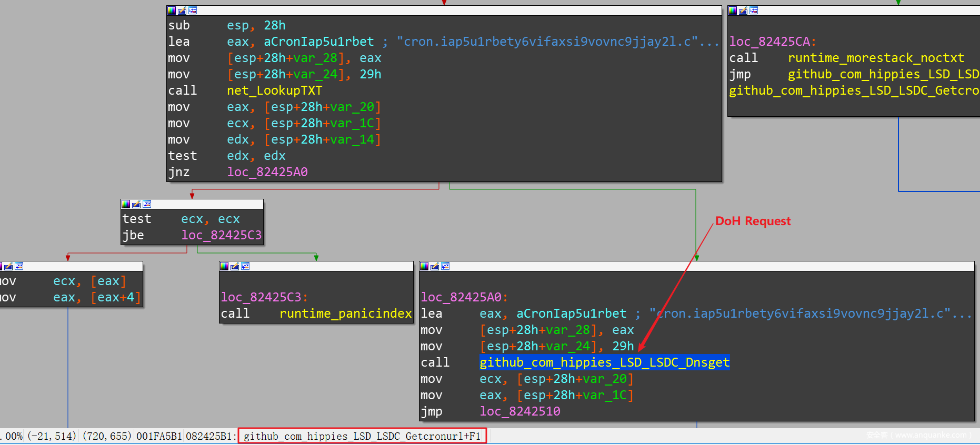Click the net_LookupTXT function name
980x445 pixels.
click(x=274, y=90)
